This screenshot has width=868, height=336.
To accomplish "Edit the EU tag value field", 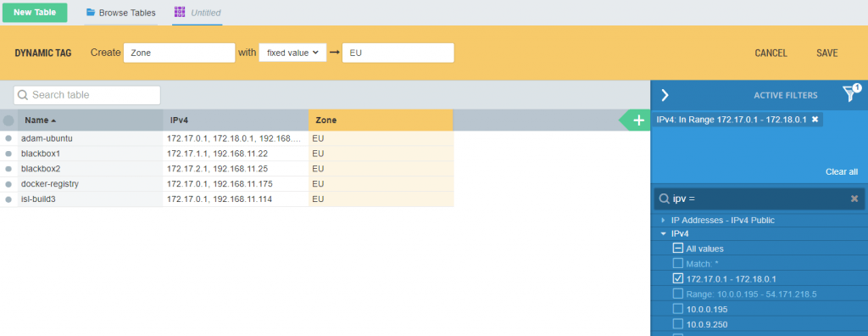I will coord(398,53).
